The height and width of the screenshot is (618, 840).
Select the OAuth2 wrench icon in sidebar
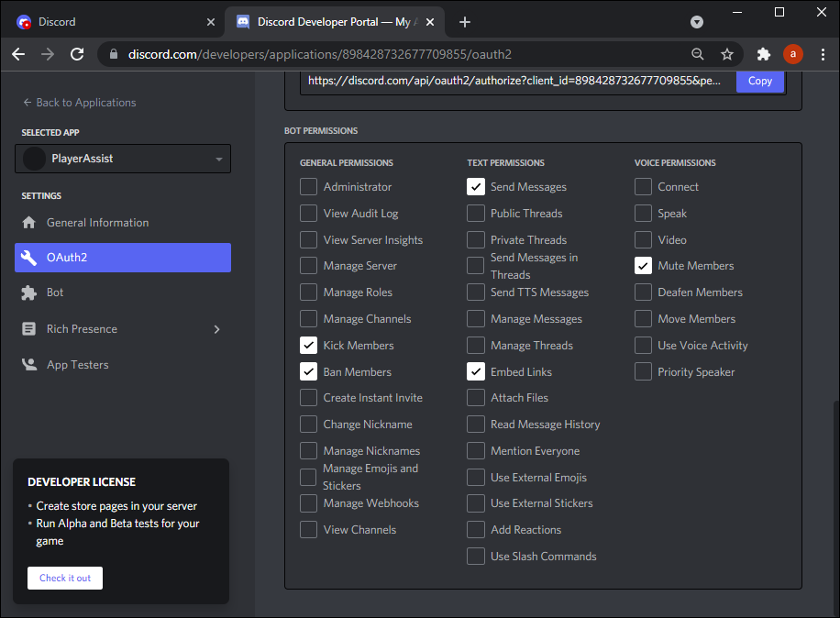pos(31,258)
